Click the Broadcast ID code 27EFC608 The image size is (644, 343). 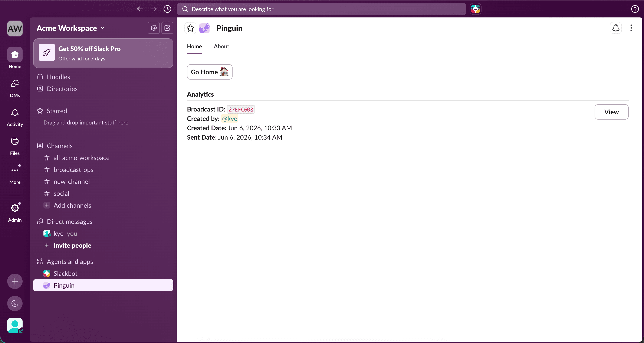pyautogui.click(x=241, y=109)
